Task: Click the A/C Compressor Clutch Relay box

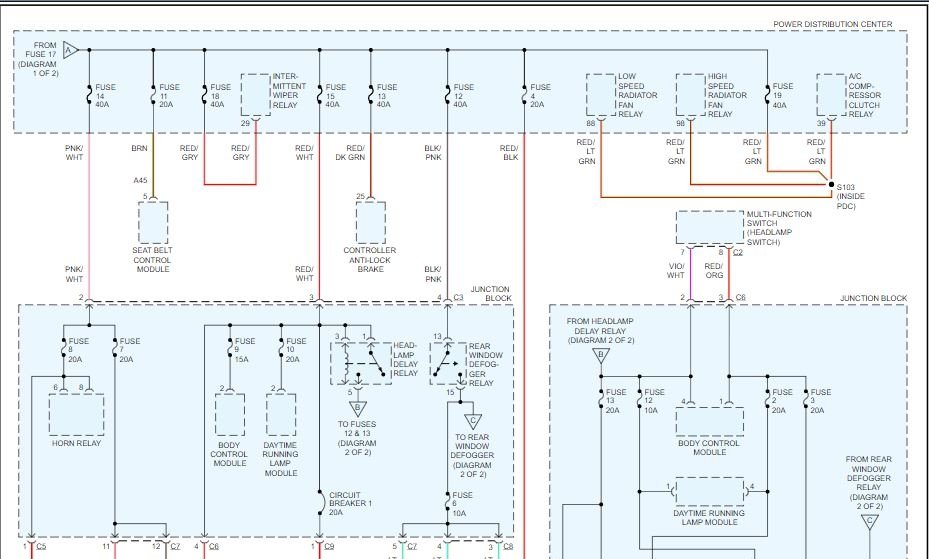Action: point(831,95)
